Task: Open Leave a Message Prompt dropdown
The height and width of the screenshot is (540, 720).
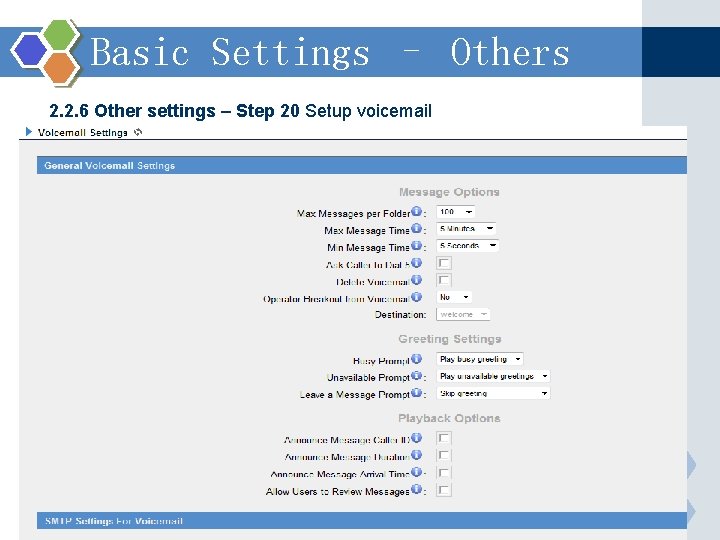Action: click(x=493, y=394)
